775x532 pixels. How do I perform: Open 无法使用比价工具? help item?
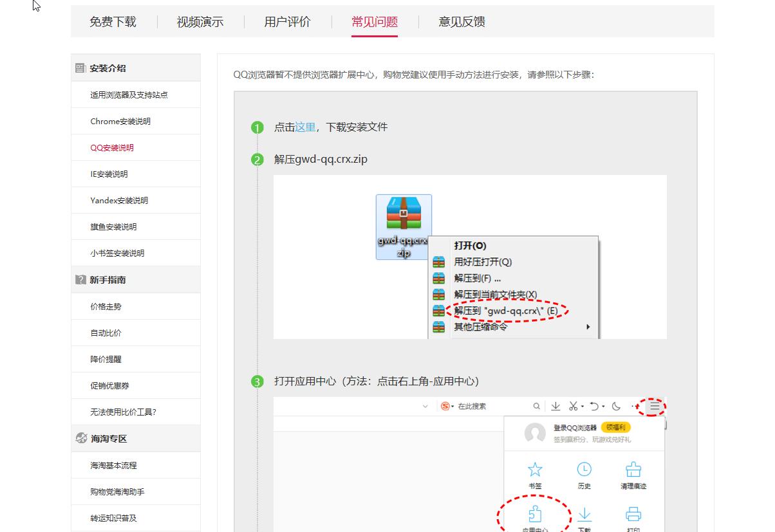(x=123, y=412)
